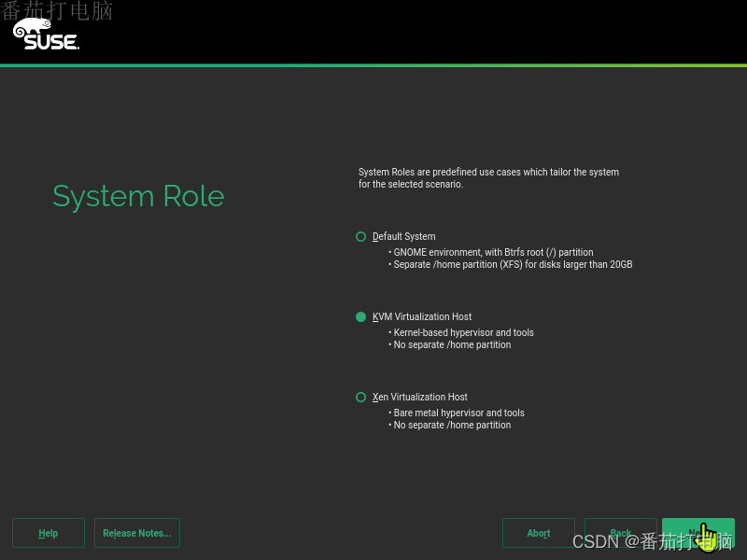
Task: Open the Help dialog
Action: point(48,533)
